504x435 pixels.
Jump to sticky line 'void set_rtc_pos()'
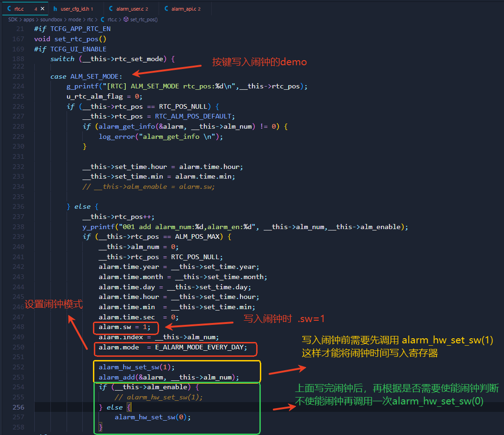(x=70, y=39)
